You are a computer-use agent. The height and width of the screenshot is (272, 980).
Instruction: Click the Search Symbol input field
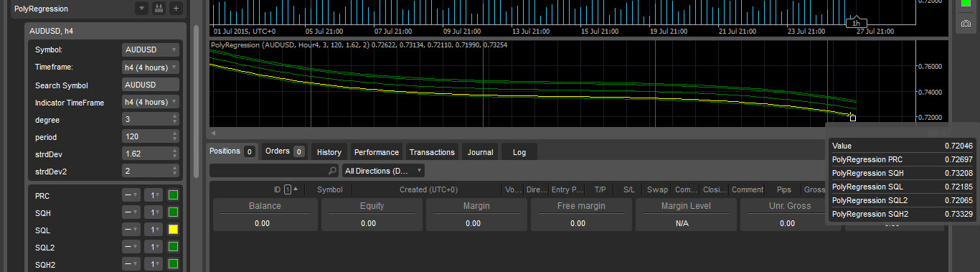pyautogui.click(x=151, y=85)
